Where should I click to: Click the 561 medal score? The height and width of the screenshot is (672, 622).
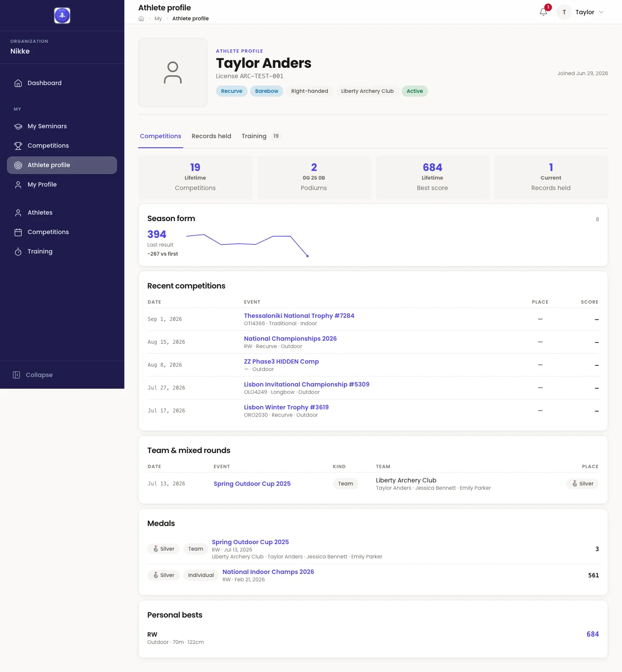593,575
